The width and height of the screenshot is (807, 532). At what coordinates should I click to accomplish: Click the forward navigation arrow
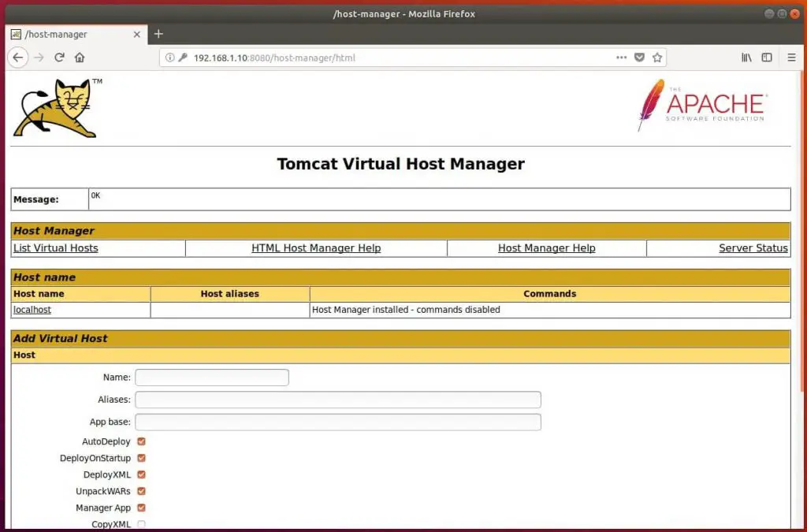(39, 57)
